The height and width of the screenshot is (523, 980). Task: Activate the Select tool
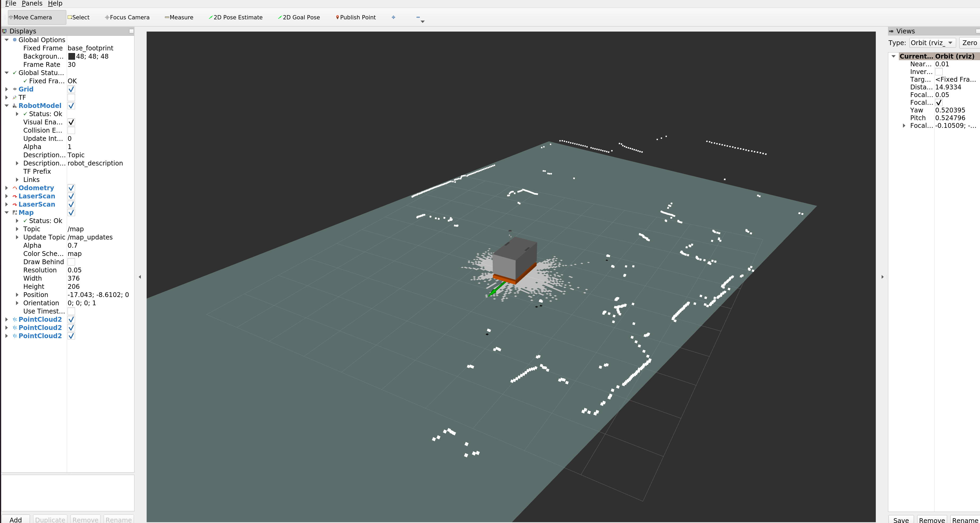point(79,17)
